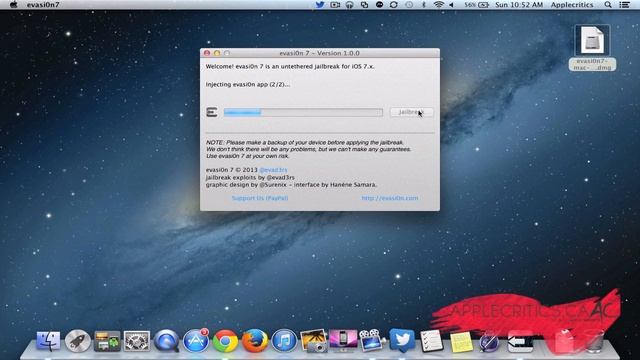Image resolution: width=640 pixels, height=360 pixels.
Task: Click the disabled Jailbreak button
Action: click(x=411, y=112)
